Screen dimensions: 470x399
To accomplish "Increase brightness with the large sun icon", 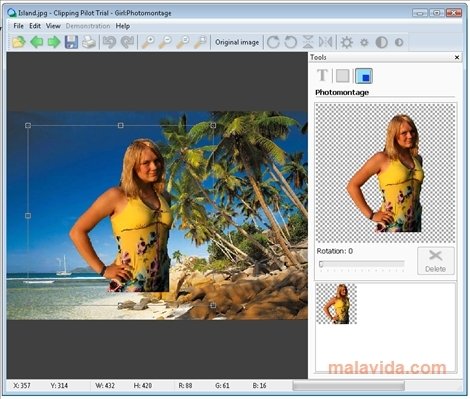I will point(347,42).
